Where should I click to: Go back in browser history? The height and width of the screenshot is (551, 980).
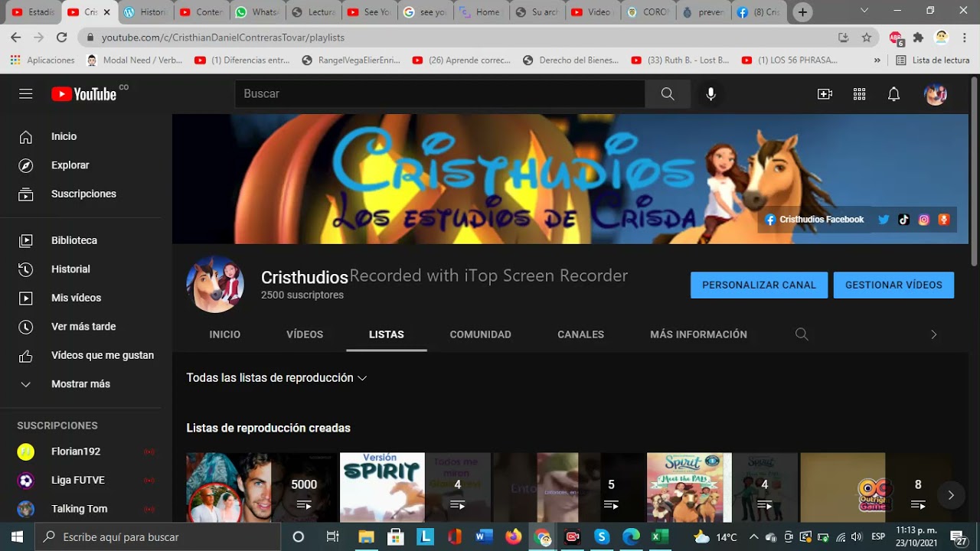click(x=16, y=37)
